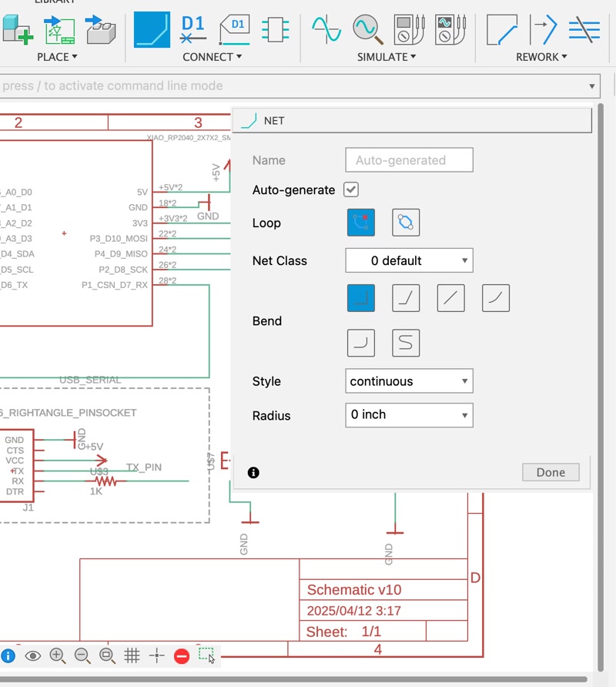The image size is (616, 687).
Task: Click the D1 Name tool icon
Action: (192, 30)
